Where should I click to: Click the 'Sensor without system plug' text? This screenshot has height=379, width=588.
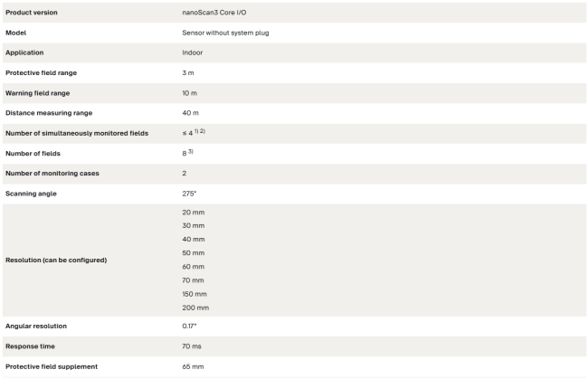click(x=225, y=33)
